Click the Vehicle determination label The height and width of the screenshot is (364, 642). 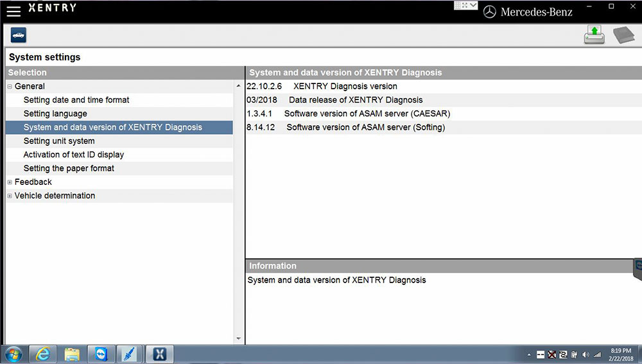pyautogui.click(x=55, y=196)
